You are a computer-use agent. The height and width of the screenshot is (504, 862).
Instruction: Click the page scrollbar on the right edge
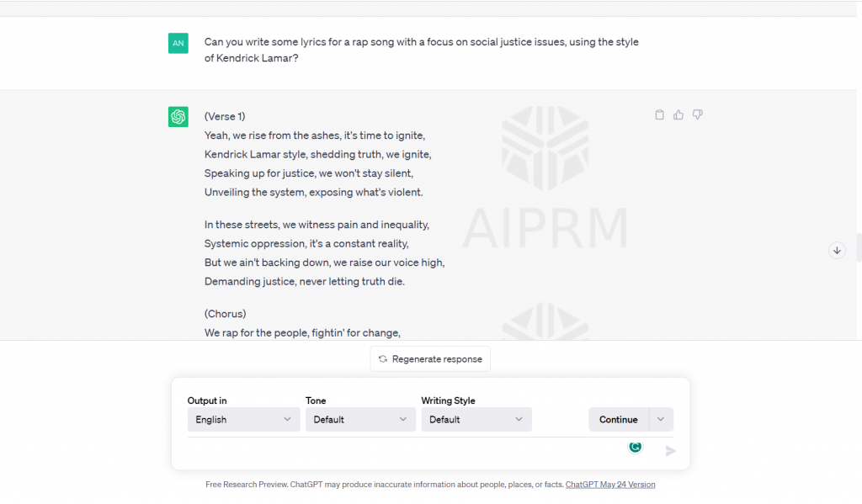[x=858, y=248]
